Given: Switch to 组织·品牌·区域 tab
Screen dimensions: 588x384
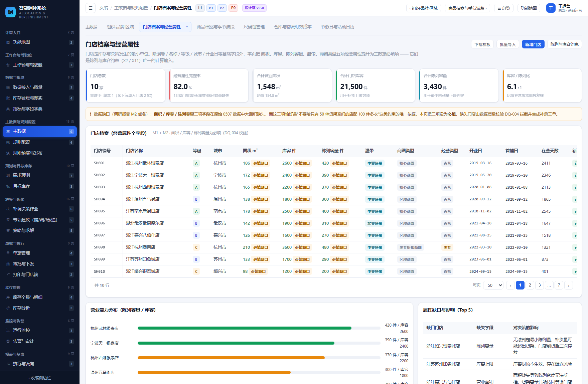Looking at the screenshot, I should (120, 27).
